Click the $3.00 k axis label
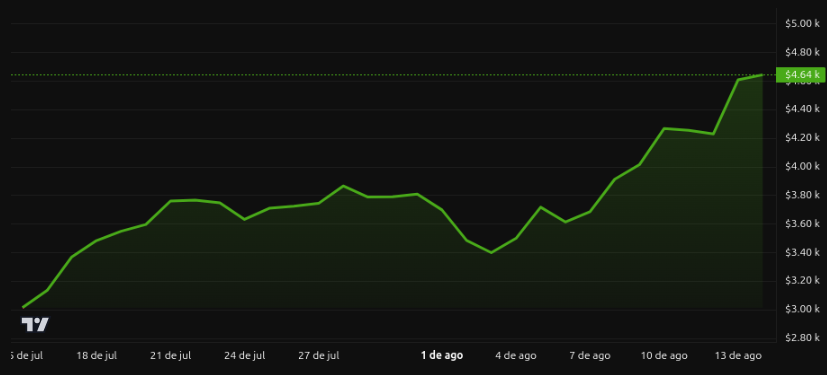The image size is (827, 375). pyautogui.click(x=802, y=310)
